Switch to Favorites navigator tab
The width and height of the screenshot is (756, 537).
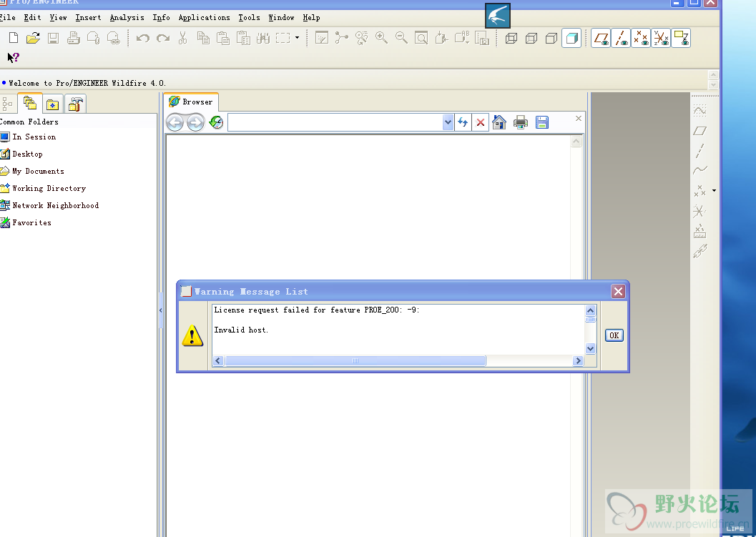(x=52, y=104)
